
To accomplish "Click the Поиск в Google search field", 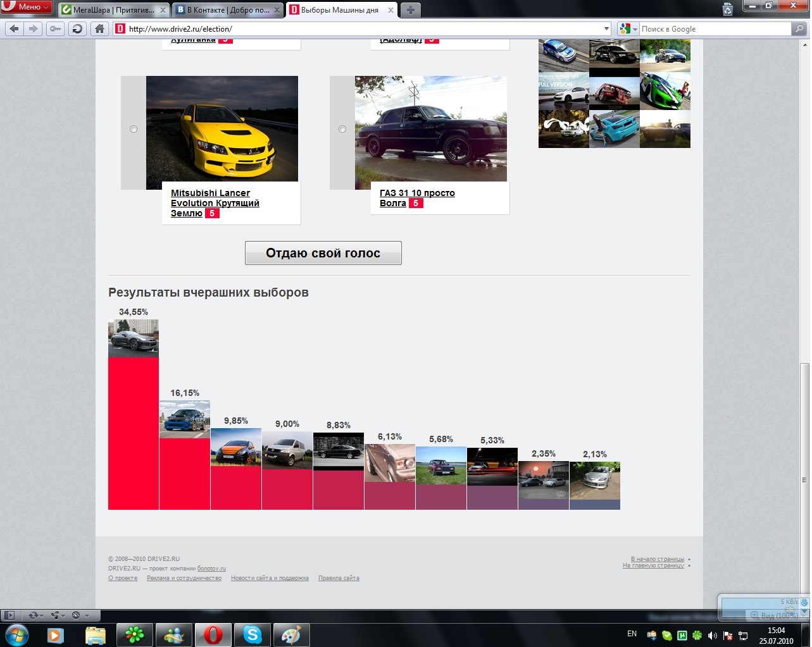I will [715, 28].
